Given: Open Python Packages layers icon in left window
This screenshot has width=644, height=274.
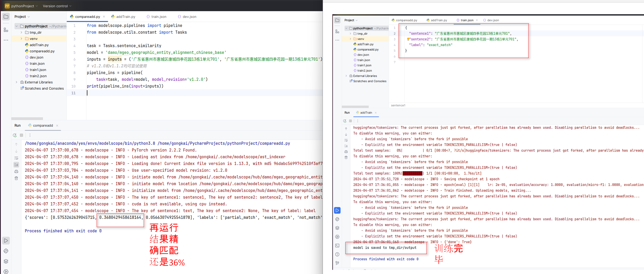Looking at the screenshot, I should (x=6, y=261).
